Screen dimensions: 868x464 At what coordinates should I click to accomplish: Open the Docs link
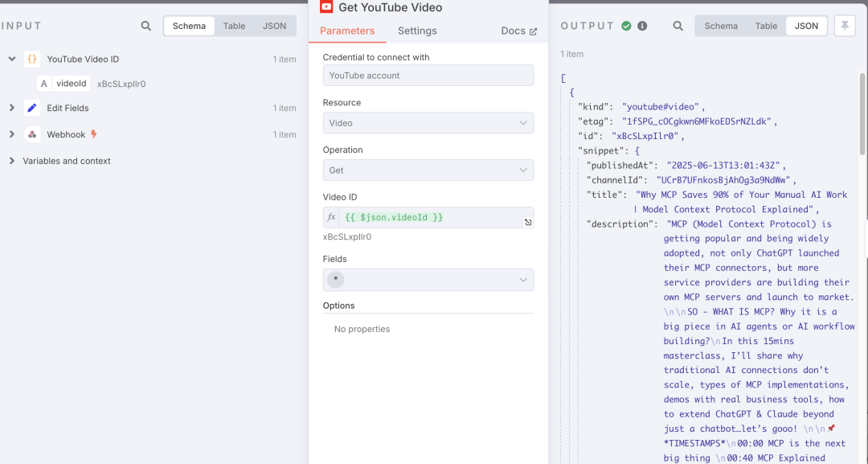pyautogui.click(x=518, y=31)
